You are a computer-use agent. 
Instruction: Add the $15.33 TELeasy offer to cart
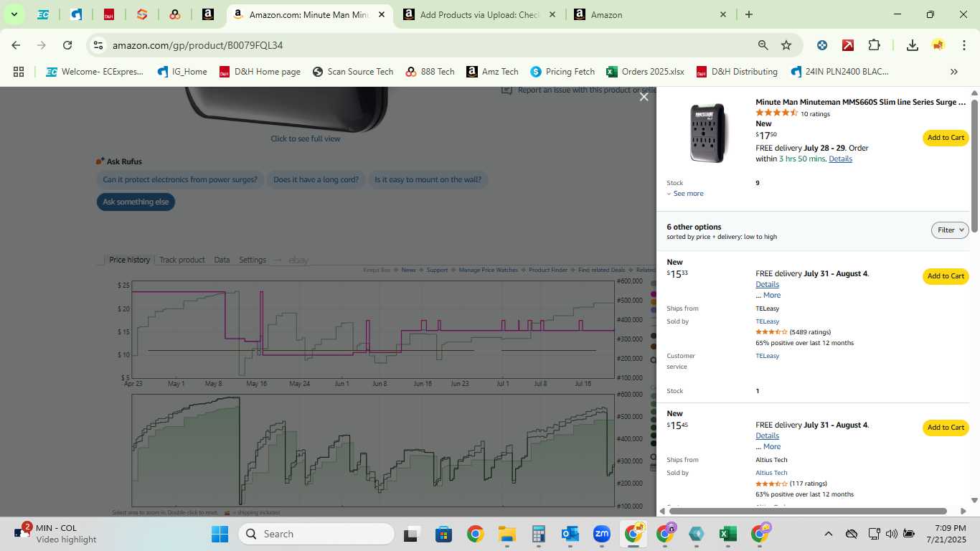[946, 276]
